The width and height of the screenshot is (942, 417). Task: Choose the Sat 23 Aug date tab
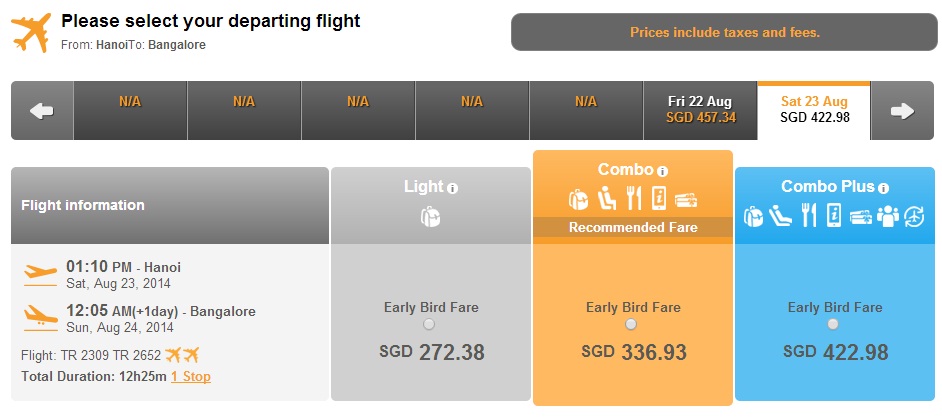814,111
